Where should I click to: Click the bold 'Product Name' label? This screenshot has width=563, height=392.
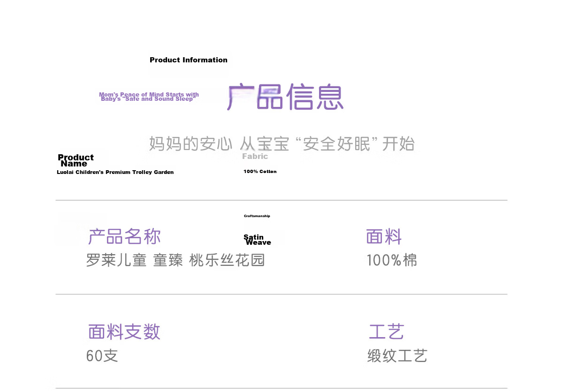[x=76, y=160]
